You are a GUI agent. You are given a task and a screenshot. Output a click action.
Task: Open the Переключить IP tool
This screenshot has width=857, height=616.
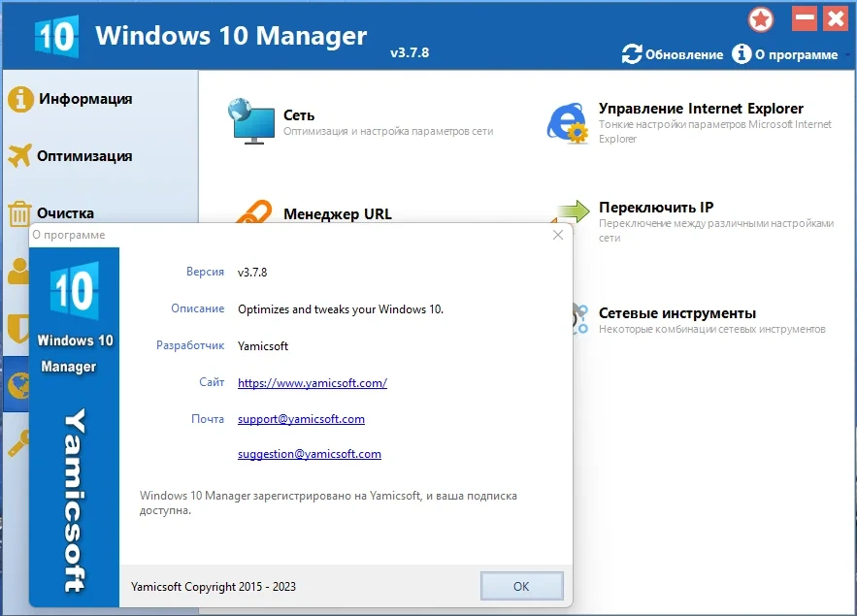[656, 208]
